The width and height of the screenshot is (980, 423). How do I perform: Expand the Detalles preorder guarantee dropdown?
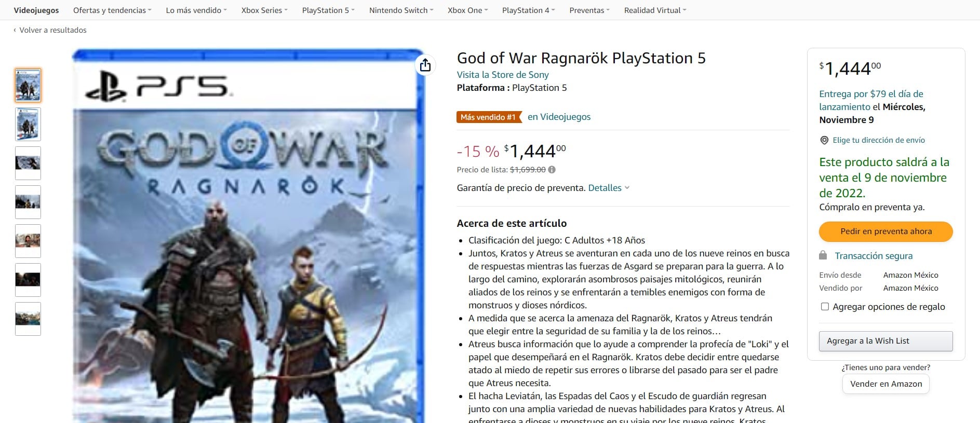coord(609,188)
